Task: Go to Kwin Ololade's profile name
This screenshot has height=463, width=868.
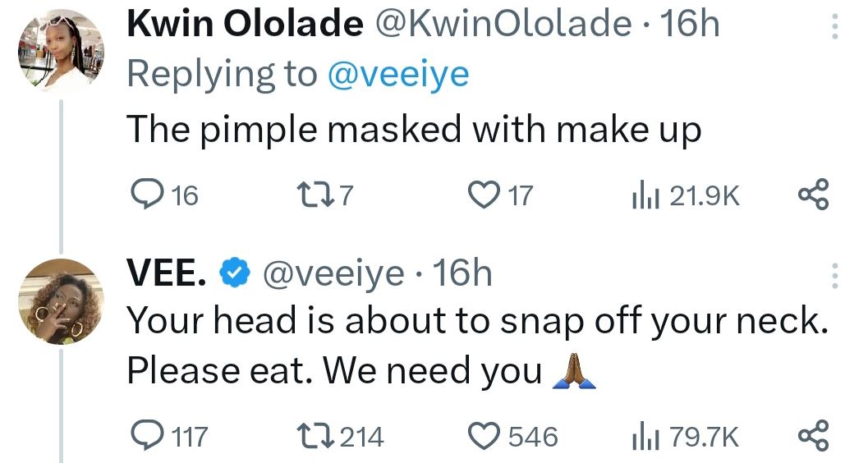Action: 245,25
